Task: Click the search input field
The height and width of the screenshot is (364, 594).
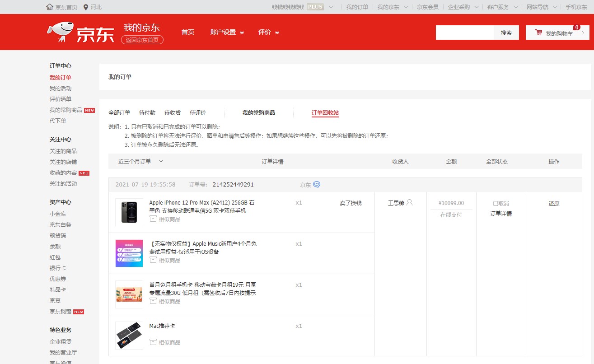Action: (465, 33)
